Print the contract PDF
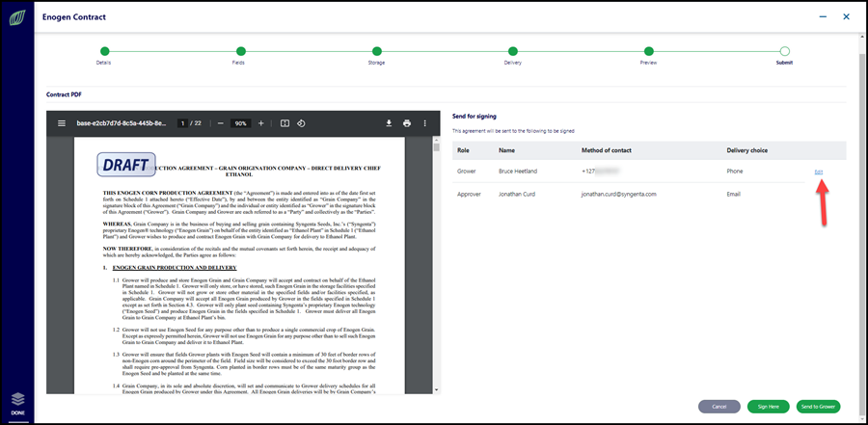Viewport: 868px width, 425px height. pos(407,123)
